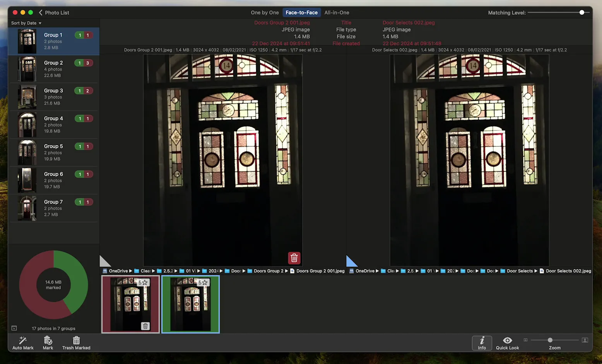Toggle the select-all checkbox near group count
The image size is (602, 364).
click(x=14, y=328)
